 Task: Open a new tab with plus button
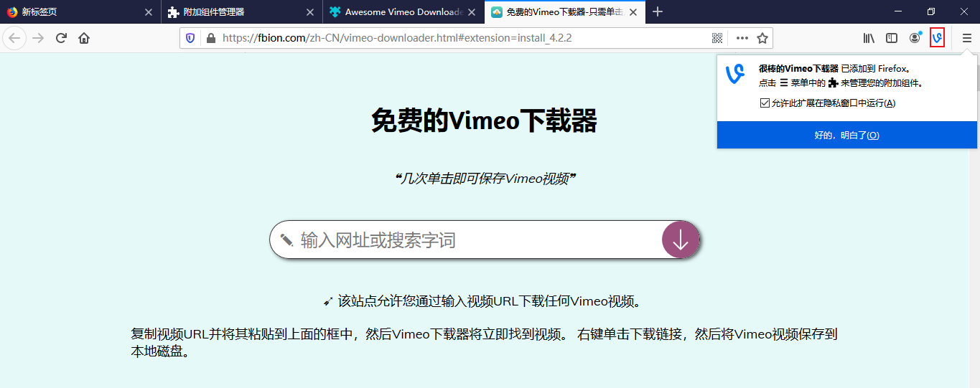[658, 11]
